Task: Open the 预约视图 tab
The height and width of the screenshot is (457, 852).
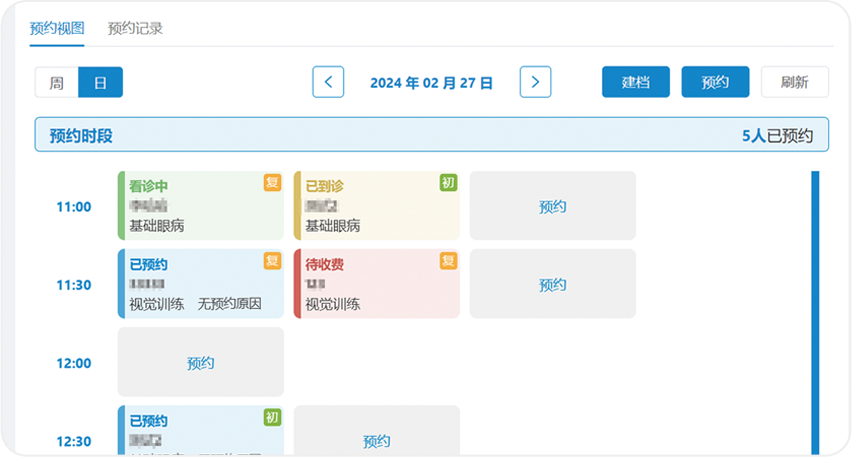Action: 58,28
